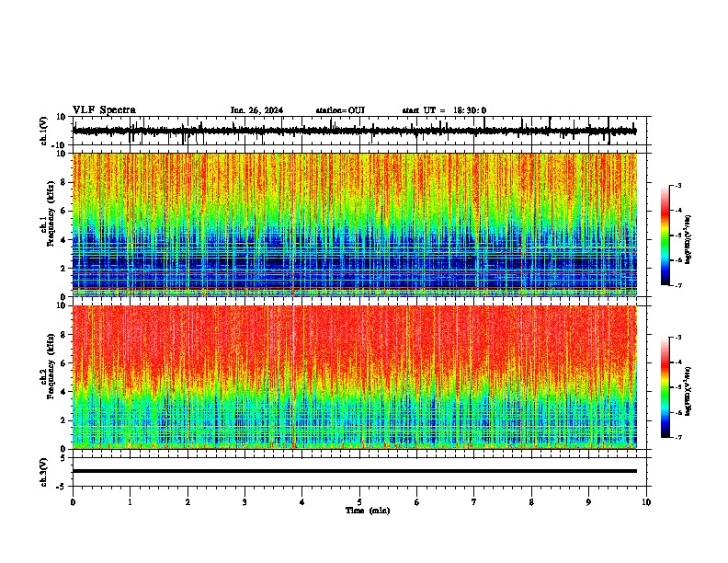Click the ch.1 spectrogram panel
728x563 pixels.
[x=354, y=224]
